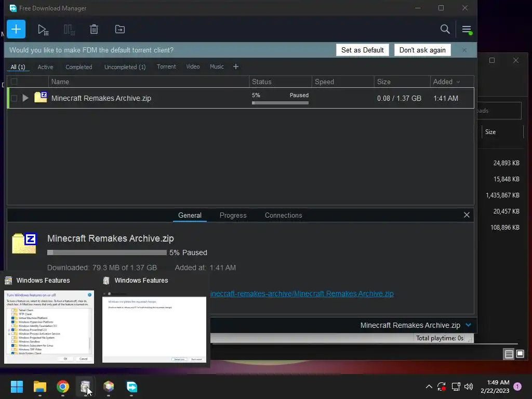The height and width of the screenshot is (399, 532).
Task: Open the colorful cube app on taskbar
Action: pos(109,387)
